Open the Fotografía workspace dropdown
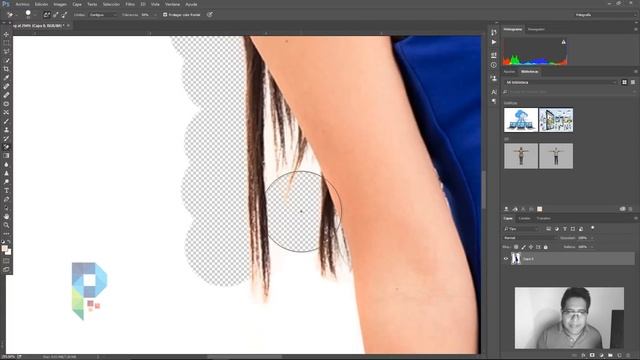The width and height of the screenshot is (640, 360). coord(605,15)
